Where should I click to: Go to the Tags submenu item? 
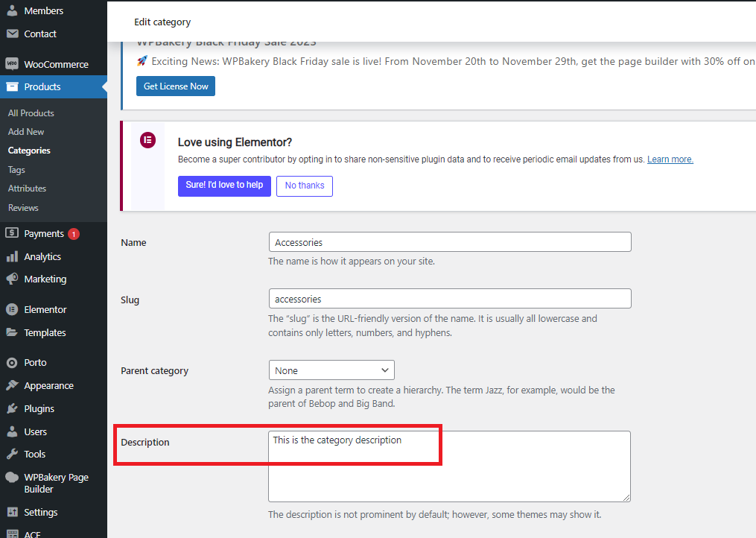(16, 170)
